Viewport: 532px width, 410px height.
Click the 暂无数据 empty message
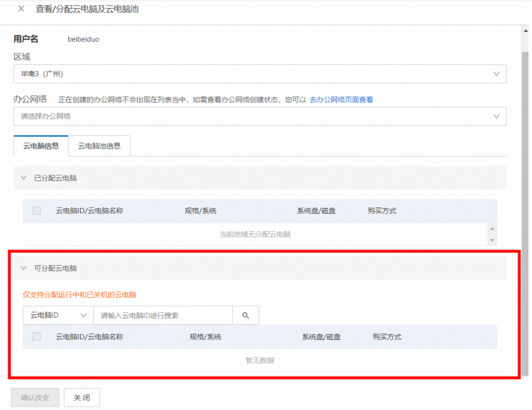click(x=260, y=360)
